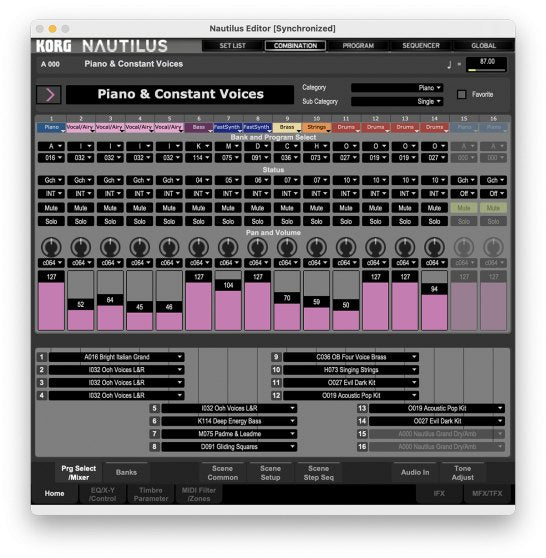Open the Banks page tab

click(126, 473)
